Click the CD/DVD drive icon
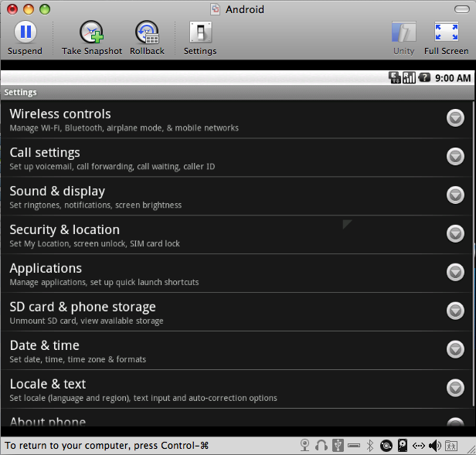This screenshot has width=476, height=455. pos(386,446)
